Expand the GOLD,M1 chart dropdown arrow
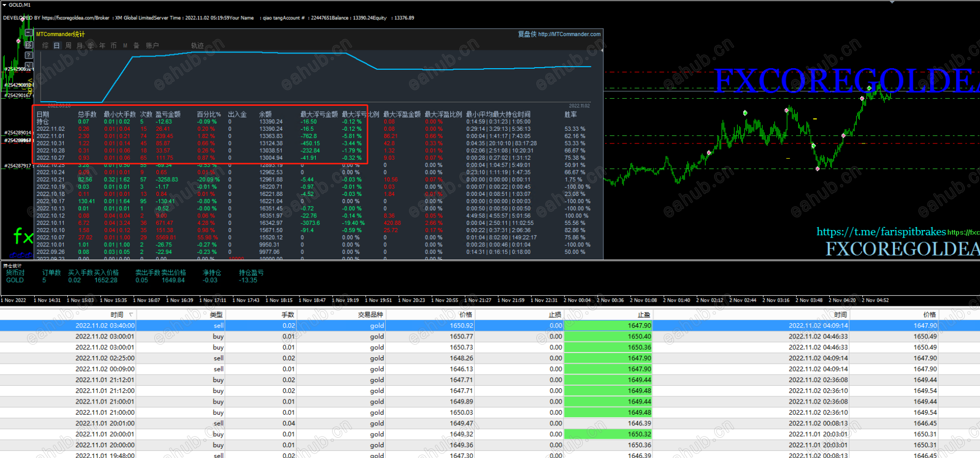This screenshot has height=458, width=980. coord(5,5)
